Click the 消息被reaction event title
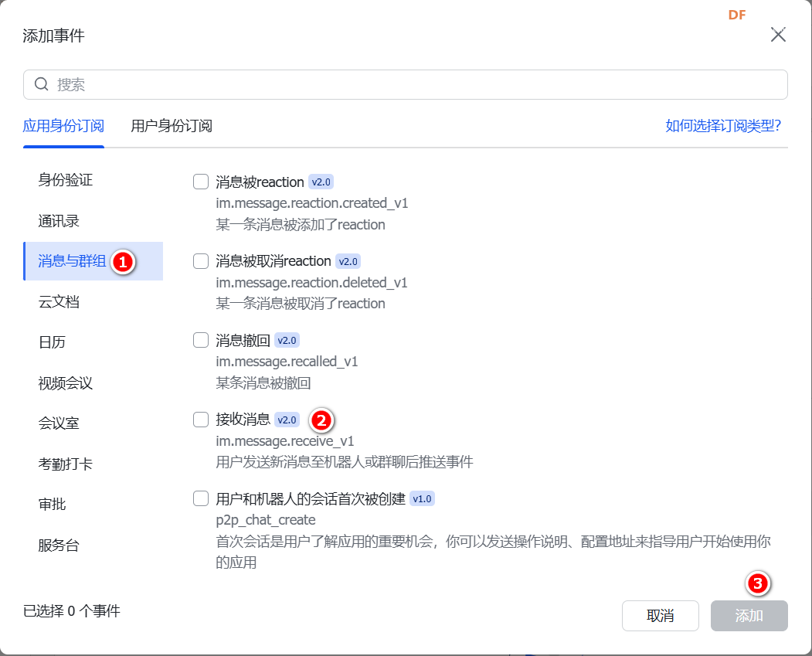812x656 pixels. pyautogui.click(x=260, y=182)
